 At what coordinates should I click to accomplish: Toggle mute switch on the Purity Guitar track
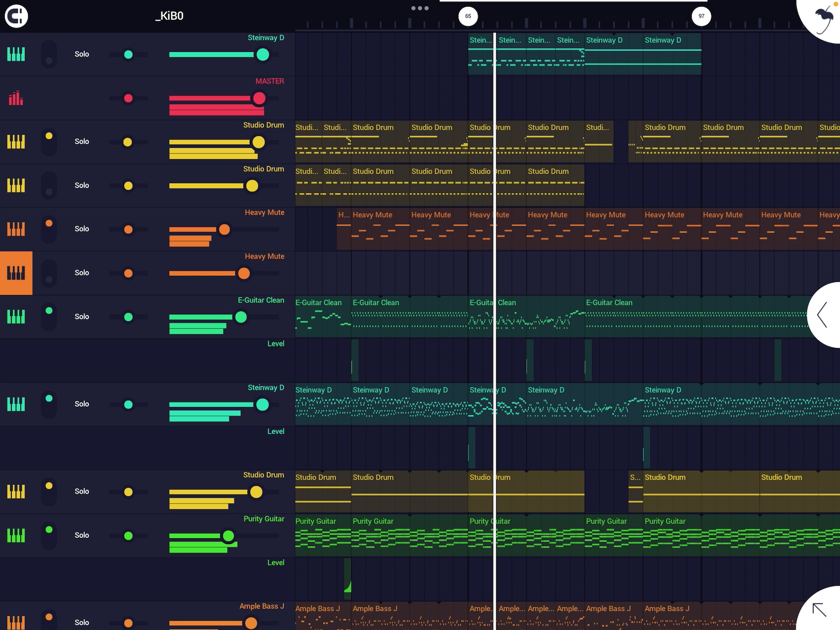(x=49, y=535)
